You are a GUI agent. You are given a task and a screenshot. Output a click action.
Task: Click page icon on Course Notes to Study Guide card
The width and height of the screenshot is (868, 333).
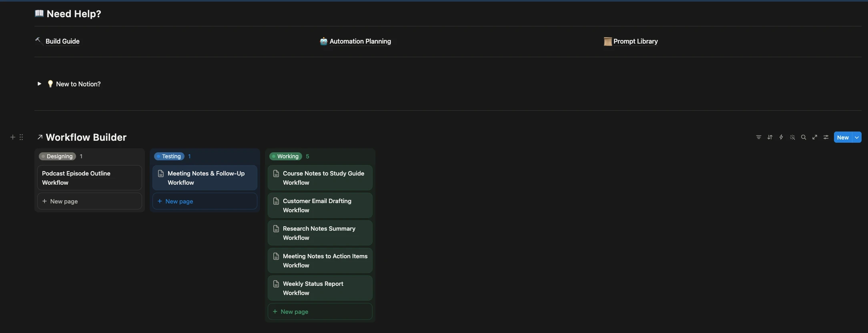click(x=276, y=173)
